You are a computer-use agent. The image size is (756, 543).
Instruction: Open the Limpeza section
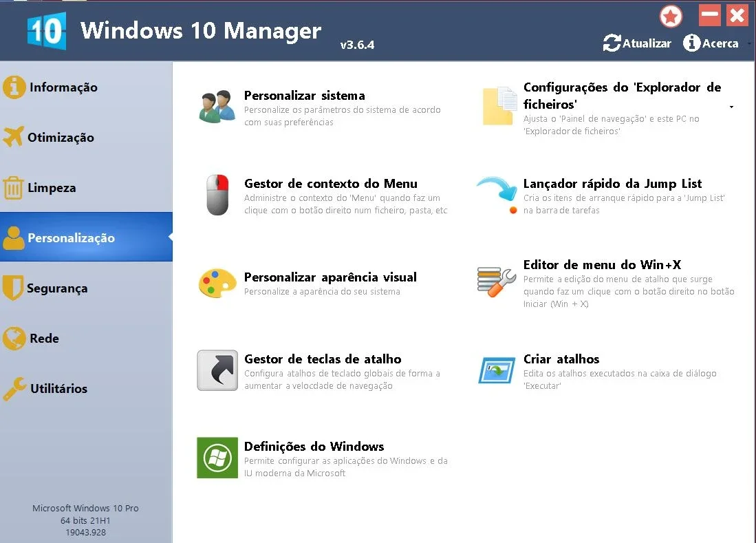(x=86, y=188)
